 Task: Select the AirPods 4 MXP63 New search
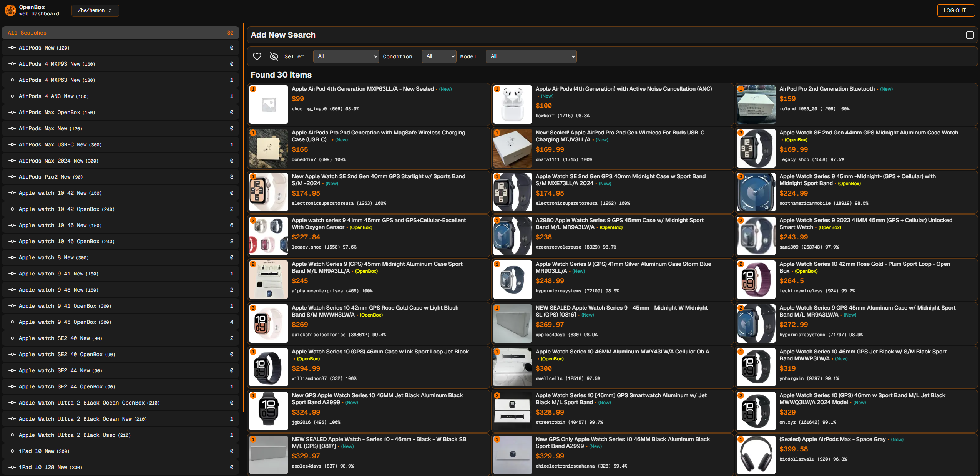120,80
